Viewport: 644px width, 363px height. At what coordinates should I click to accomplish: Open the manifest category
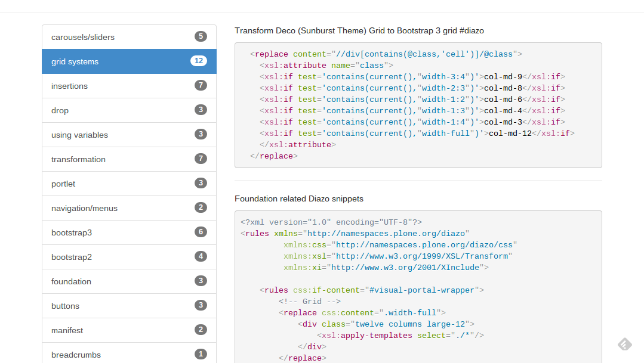(67, 330)
